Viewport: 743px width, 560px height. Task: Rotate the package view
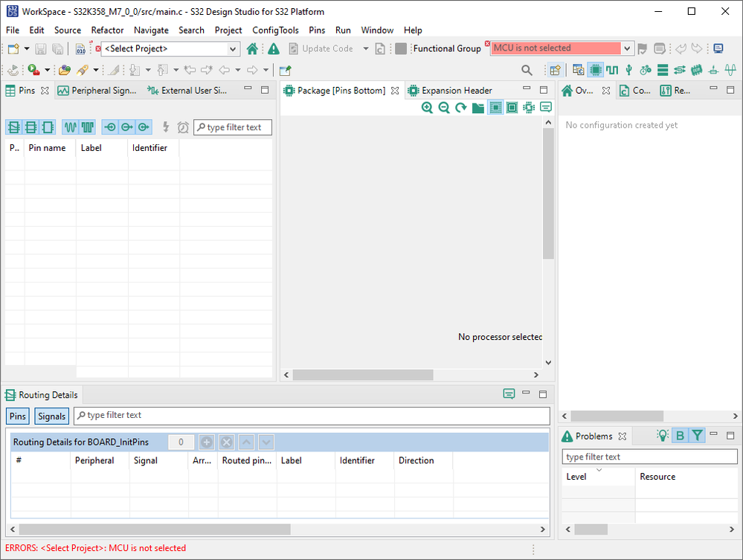coord(461,108)
